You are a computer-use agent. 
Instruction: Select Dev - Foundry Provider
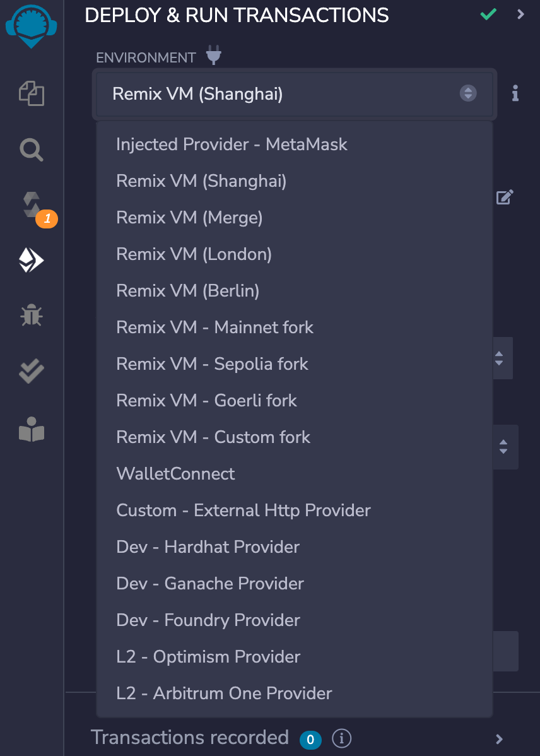click(x=295, y=620)
